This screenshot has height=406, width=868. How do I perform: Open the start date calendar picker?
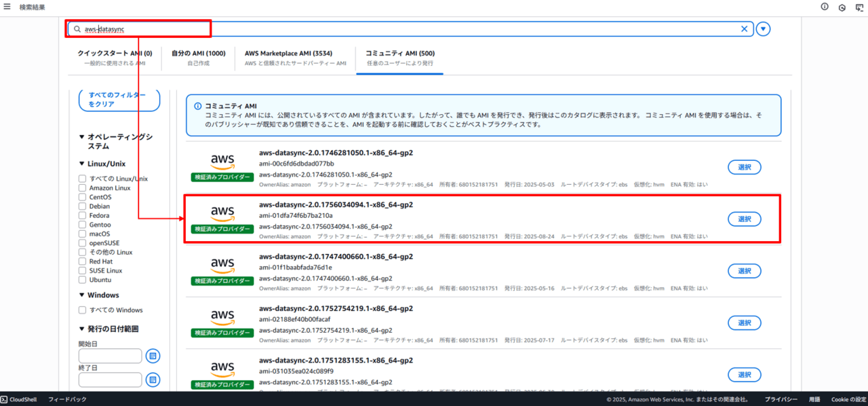(153, 356)
